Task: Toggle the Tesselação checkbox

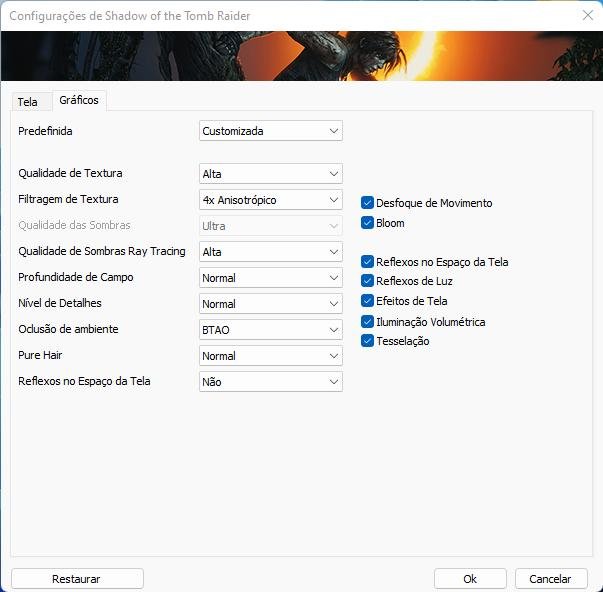Action: (x=367, y=341)
